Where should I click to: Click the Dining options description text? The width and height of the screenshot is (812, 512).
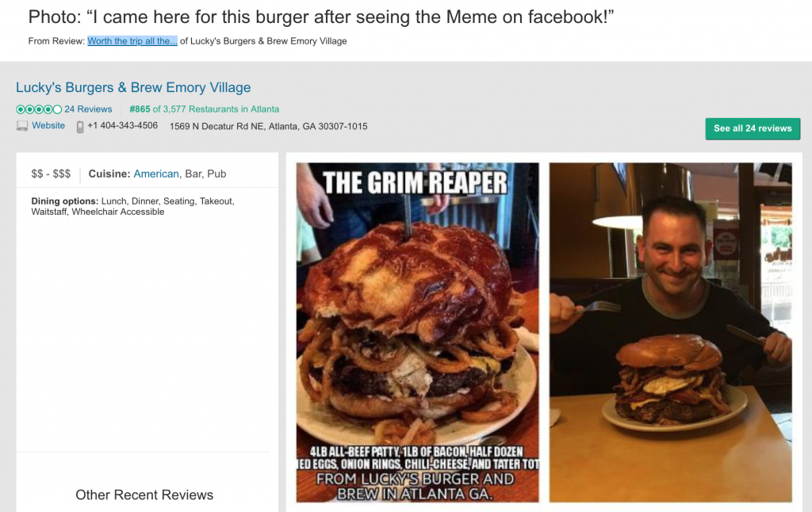coord(132,206)
